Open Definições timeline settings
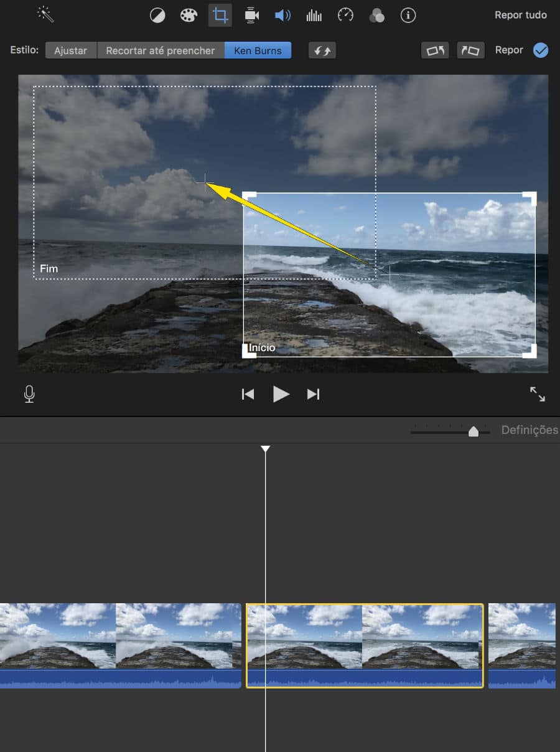 [530, 430]
